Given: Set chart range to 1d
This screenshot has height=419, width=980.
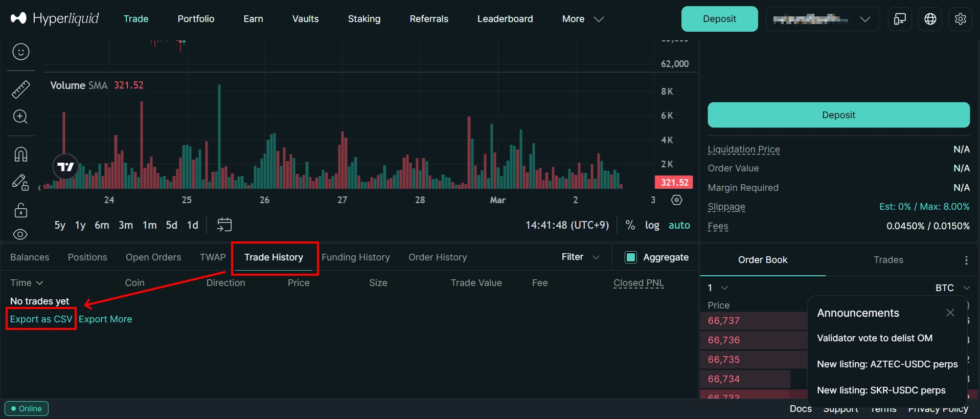Looking at the screenshot, I should click(192, 225).
